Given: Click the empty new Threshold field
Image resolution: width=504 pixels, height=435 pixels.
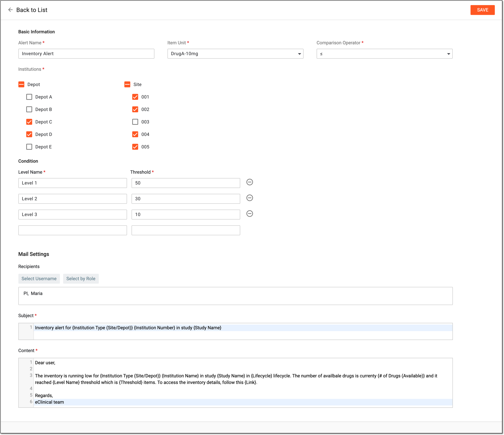Looking at the screenshot, I should click(x=186, y=230).
